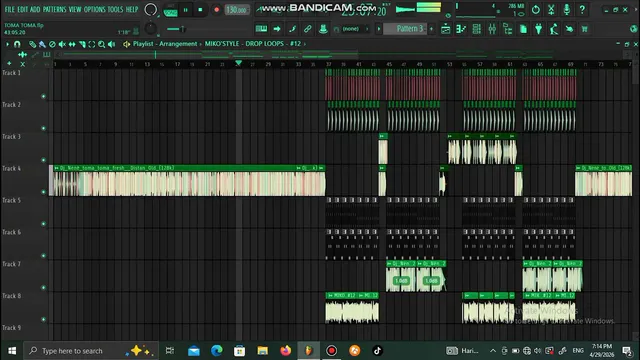Click MIKO'STYLE - DROP LOOPS - #12 breadcrumb
Image resolution: width=640 pixels, height=360 pixels.
click(x=253, y=44)
